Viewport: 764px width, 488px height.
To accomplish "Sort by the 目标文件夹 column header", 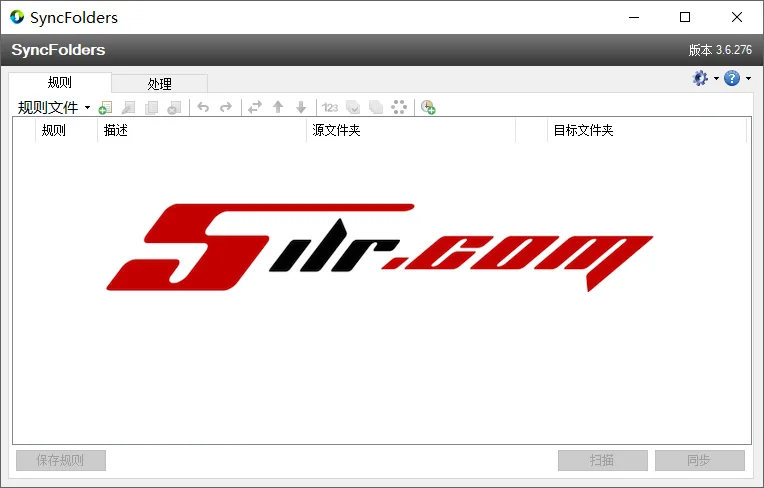I will click(647, 130).
